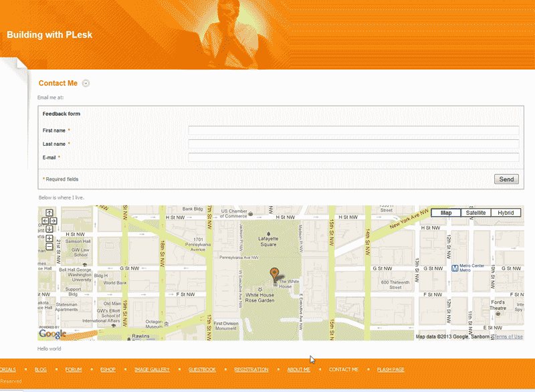Pan the map left with the arrow
The image size is (535, 392).
[44, 221]
